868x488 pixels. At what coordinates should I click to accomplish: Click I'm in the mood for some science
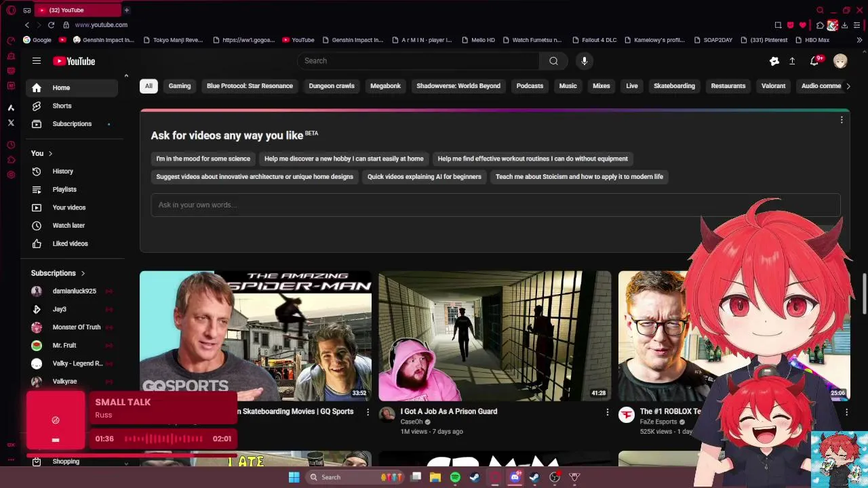pyautogui.click(x=203, y=159)
